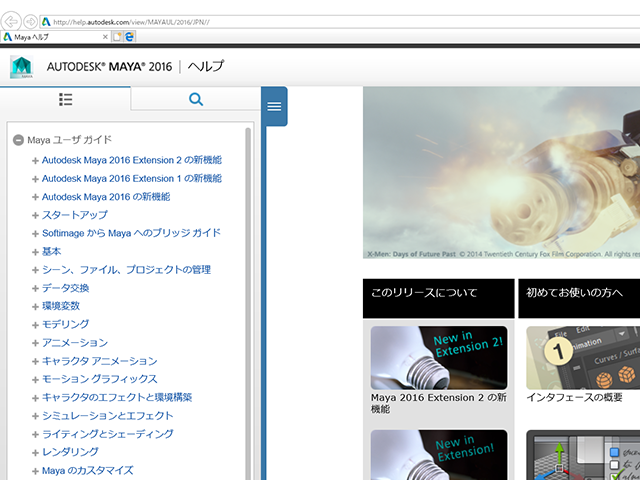Expand Autodesk Maya 2016 の新機能 node
The image size is (640, 480).
35,197
